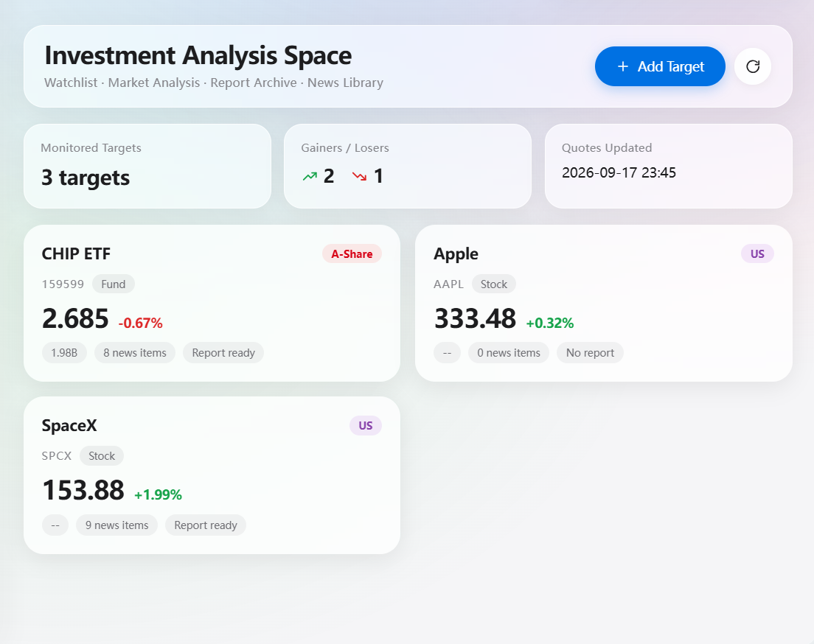Click the 3 targets count
Viewport: 814px width, 644px height.
click(86, 178)
